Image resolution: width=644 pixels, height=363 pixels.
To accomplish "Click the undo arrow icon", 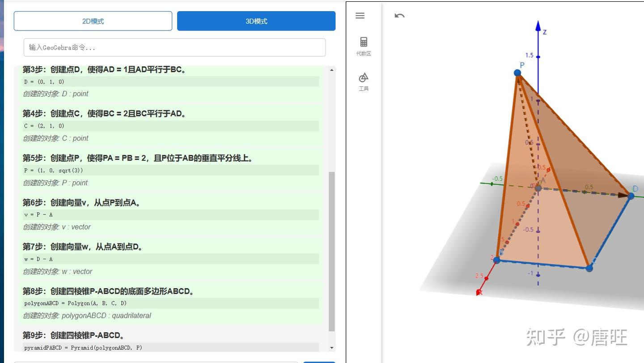I will pos(399,16).
